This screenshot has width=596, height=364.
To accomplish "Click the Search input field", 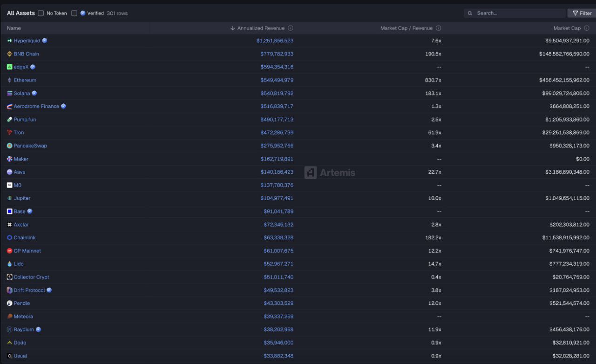I will pos(517,13).
